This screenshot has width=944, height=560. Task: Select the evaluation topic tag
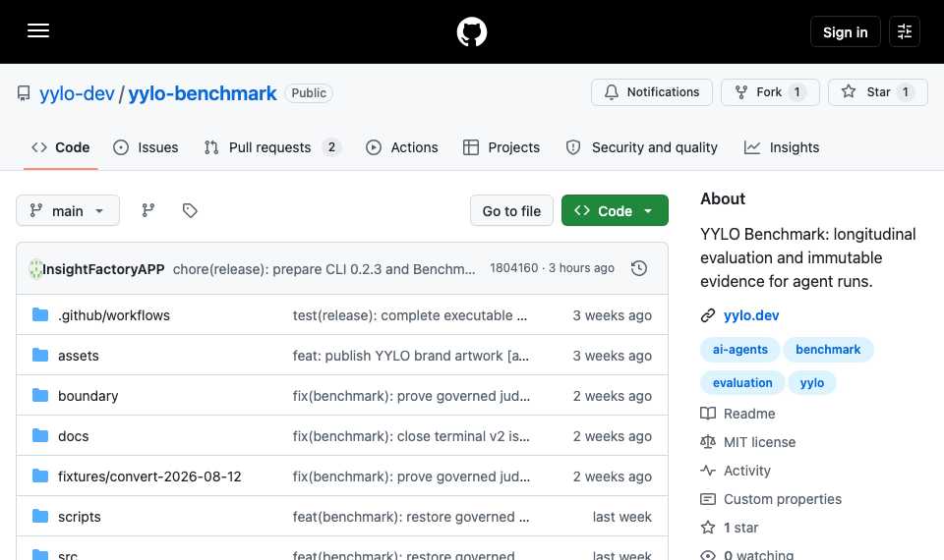click(742, 382)
